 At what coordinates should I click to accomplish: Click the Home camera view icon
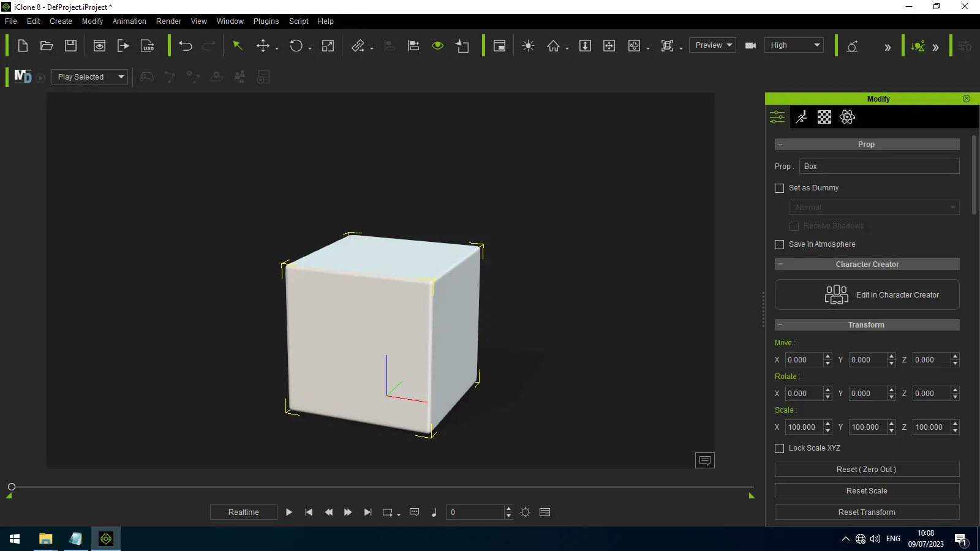(553, 46)
